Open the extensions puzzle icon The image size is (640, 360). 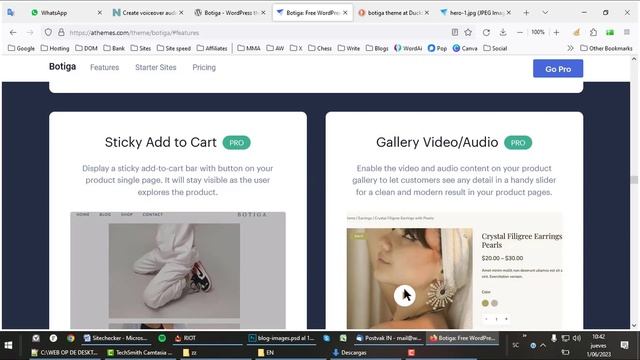tap(593, 32)
